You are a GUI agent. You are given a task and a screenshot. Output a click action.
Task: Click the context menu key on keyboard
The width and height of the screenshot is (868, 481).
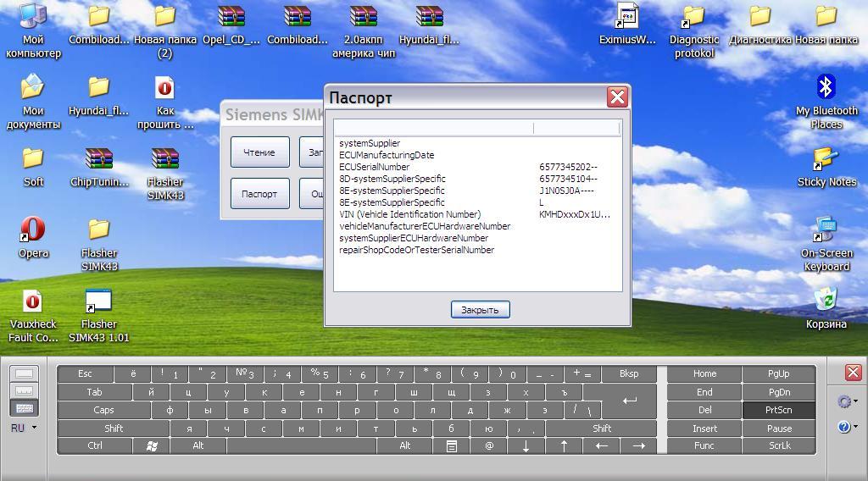[x=451, y=446]
